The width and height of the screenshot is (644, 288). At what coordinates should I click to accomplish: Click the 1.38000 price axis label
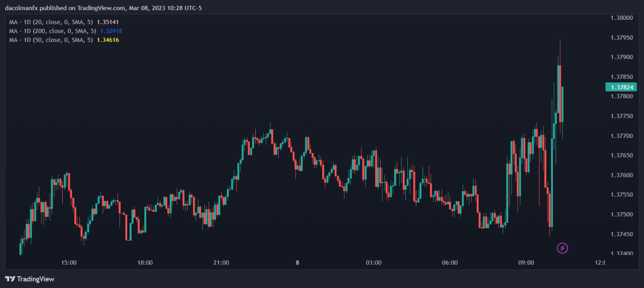pos(621,18)
